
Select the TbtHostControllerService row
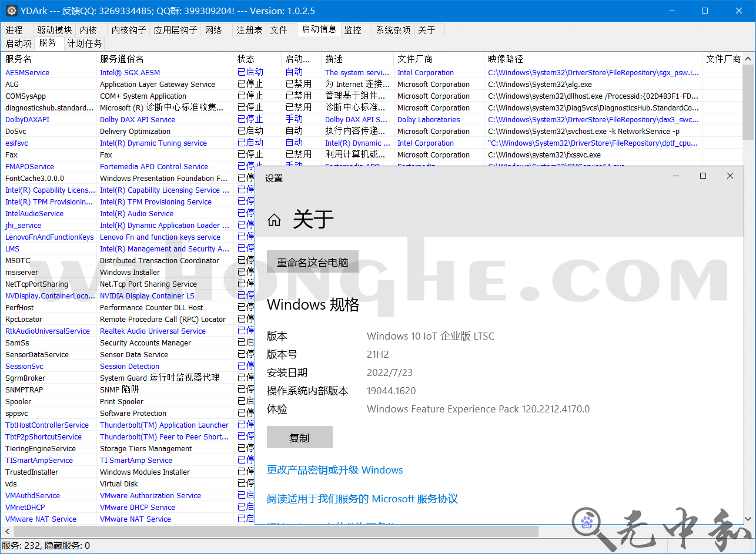click(x=128, y=425)
